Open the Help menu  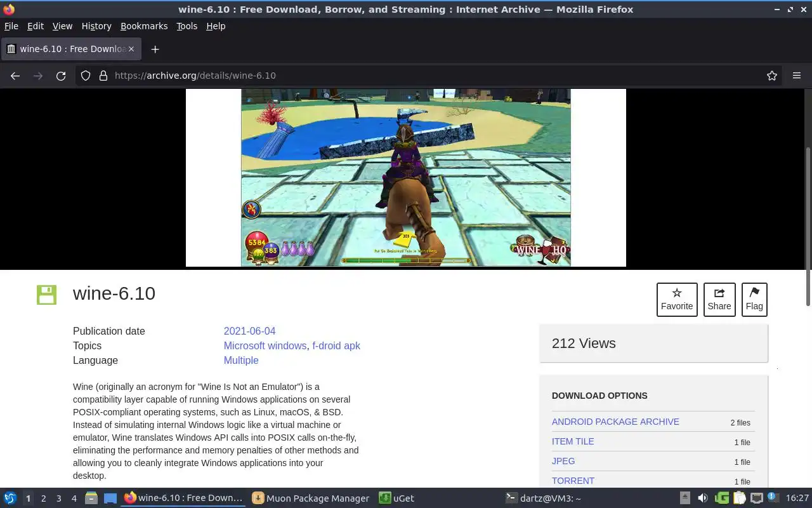[x=216, y=26]
